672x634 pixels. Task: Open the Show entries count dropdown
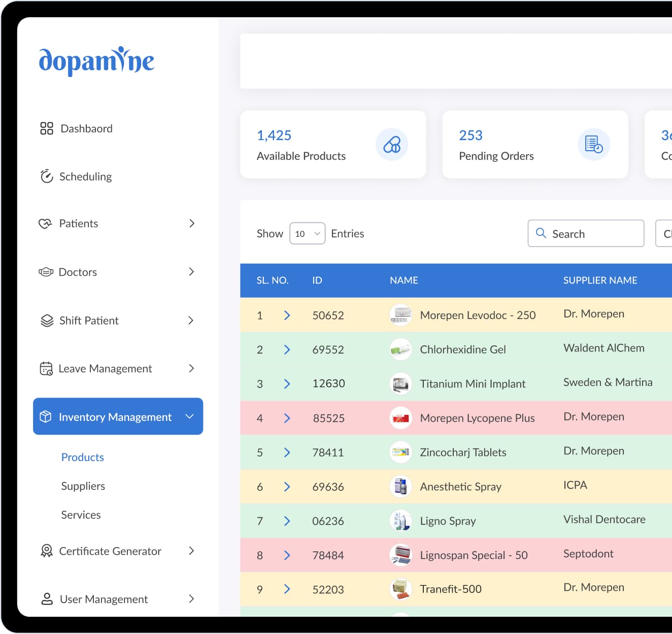[x=307, y=233]
